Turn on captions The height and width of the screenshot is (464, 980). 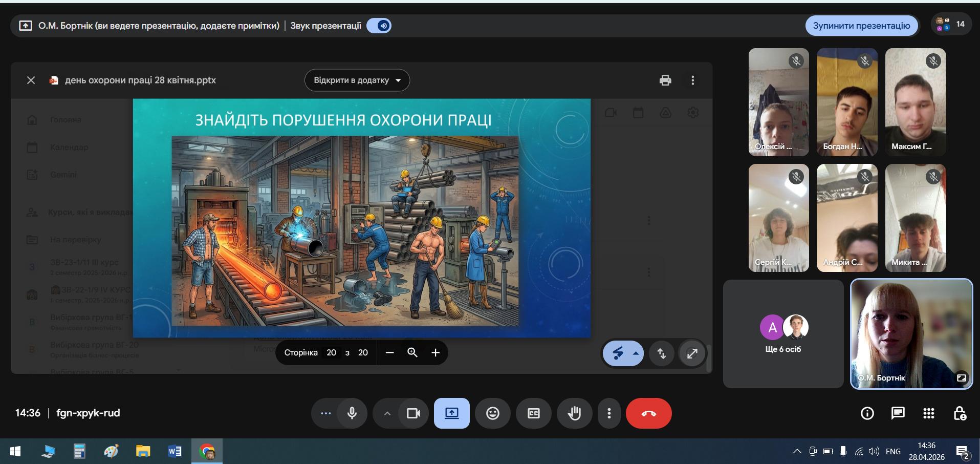point(534,413)
